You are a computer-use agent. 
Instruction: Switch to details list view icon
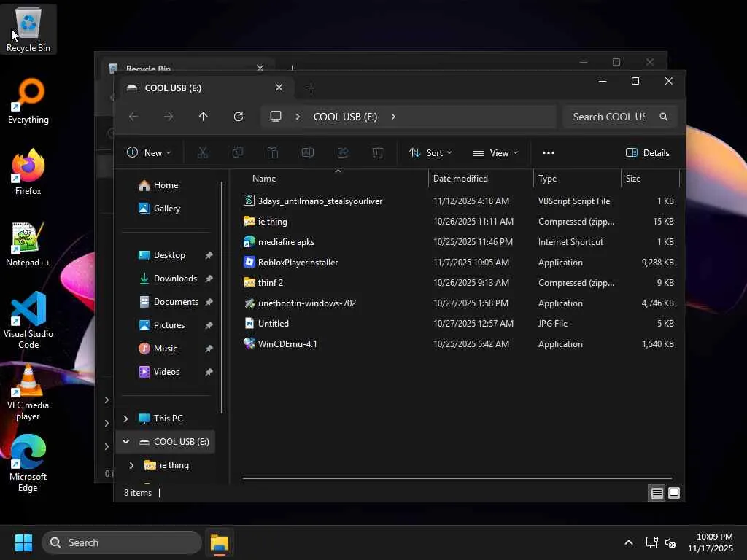(x=657, y=494)
